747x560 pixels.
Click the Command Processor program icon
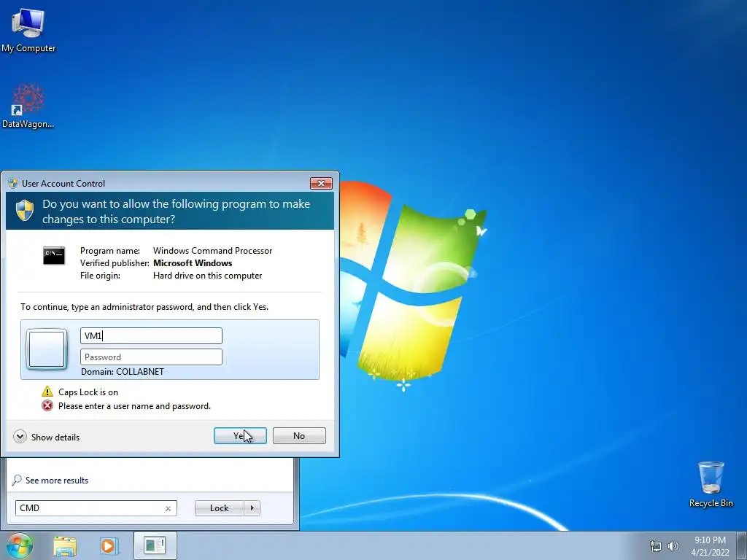pos(54,256)
